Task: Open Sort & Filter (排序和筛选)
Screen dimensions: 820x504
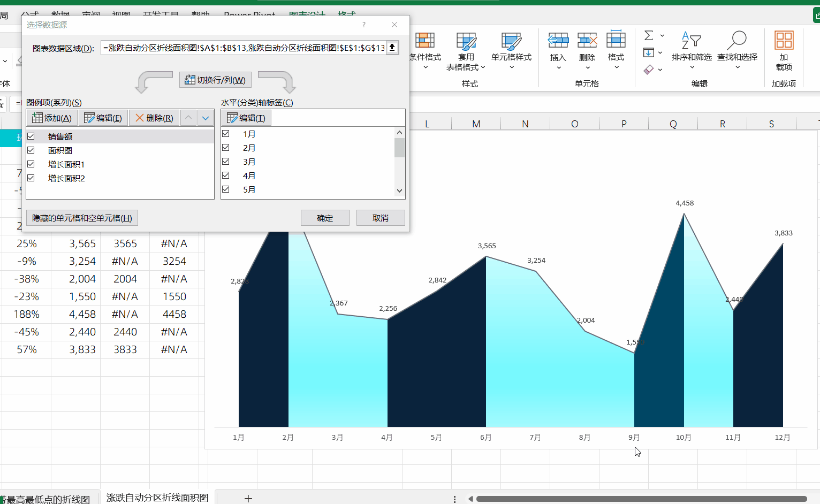Action: click(692, 51)
